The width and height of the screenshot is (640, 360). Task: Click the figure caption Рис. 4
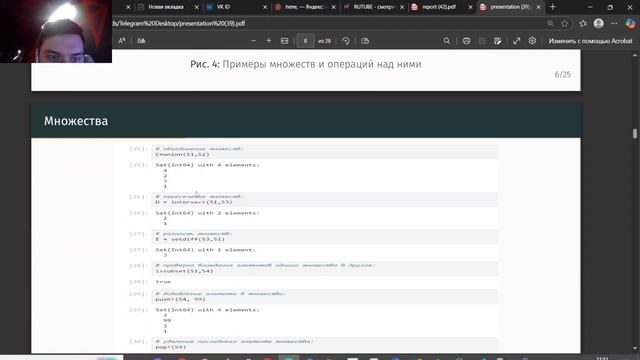(x=306, y=64)
